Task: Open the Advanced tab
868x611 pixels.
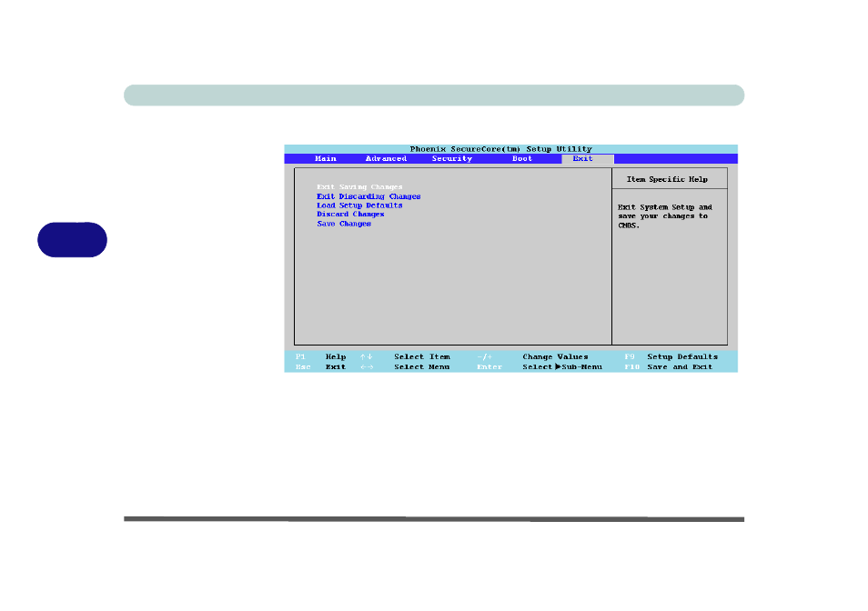Action: pos(386,159)
